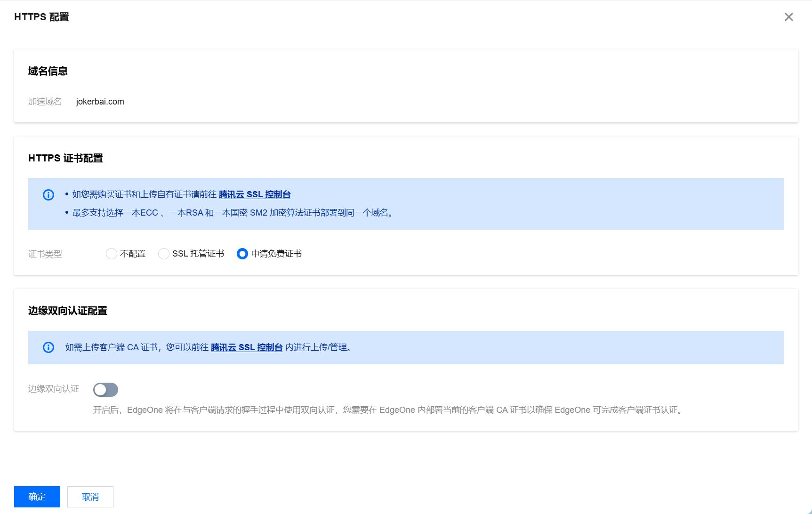Select the 申请免费证书 radio option
This screenshot has width=812, height=514.
pos(242,254)
